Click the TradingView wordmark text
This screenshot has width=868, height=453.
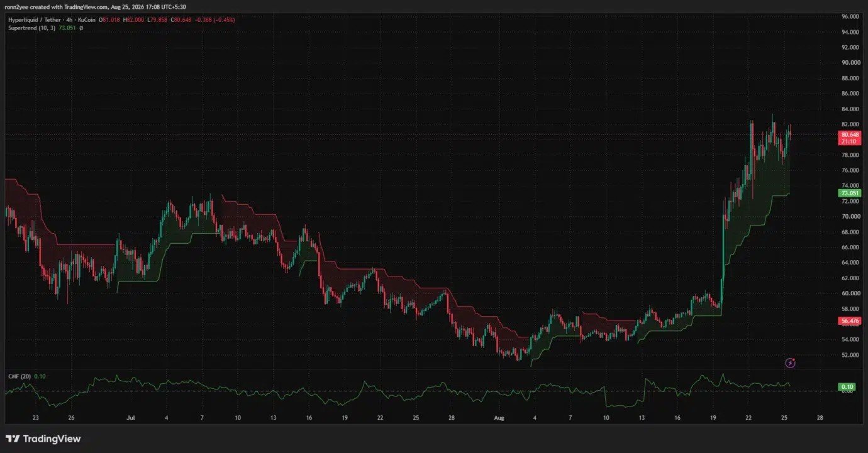(x=52, y=439)
